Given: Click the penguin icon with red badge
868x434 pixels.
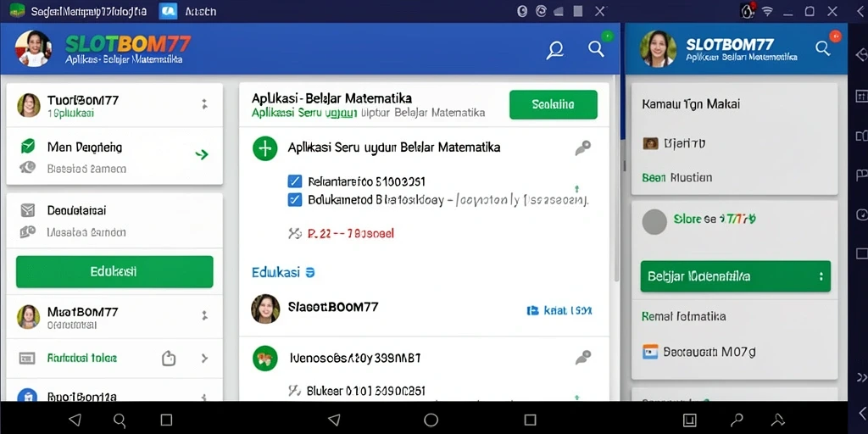Looking at the screenshot, I should 748,10.
